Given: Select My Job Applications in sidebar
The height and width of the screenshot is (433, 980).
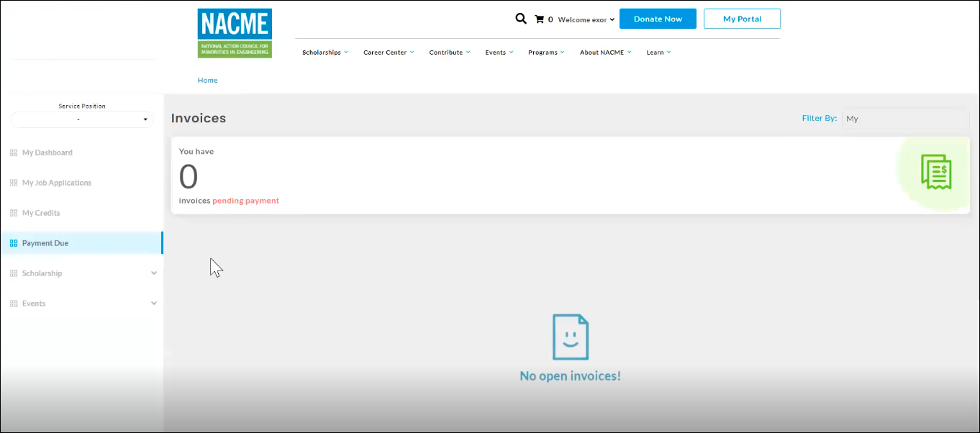Looking at the screenshot, I should pos(57,183).
